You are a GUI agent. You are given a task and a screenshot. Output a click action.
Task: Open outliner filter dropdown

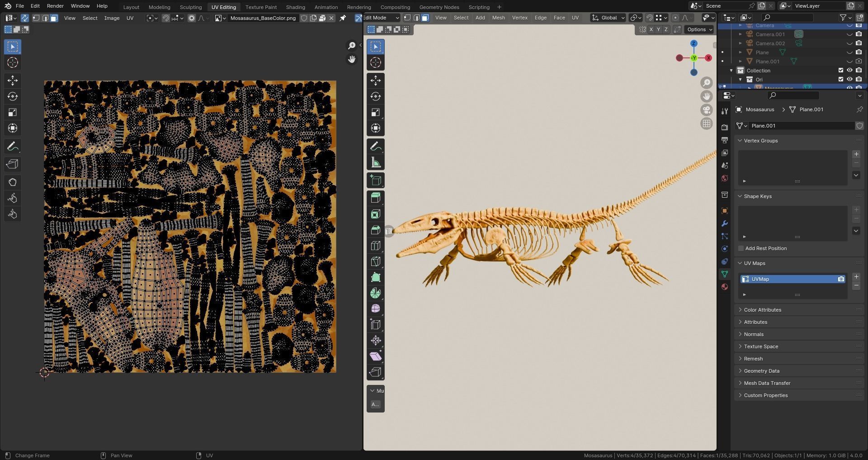[x=845, y=18]
